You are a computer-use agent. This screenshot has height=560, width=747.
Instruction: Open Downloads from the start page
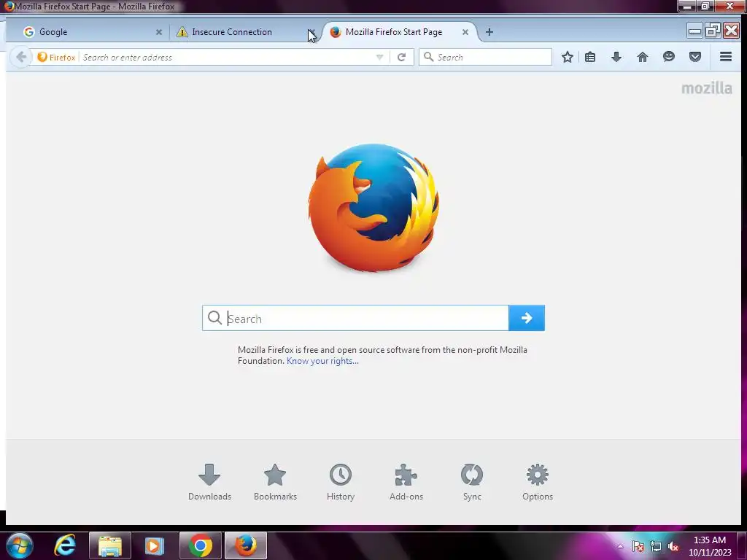tap(209, 482)
